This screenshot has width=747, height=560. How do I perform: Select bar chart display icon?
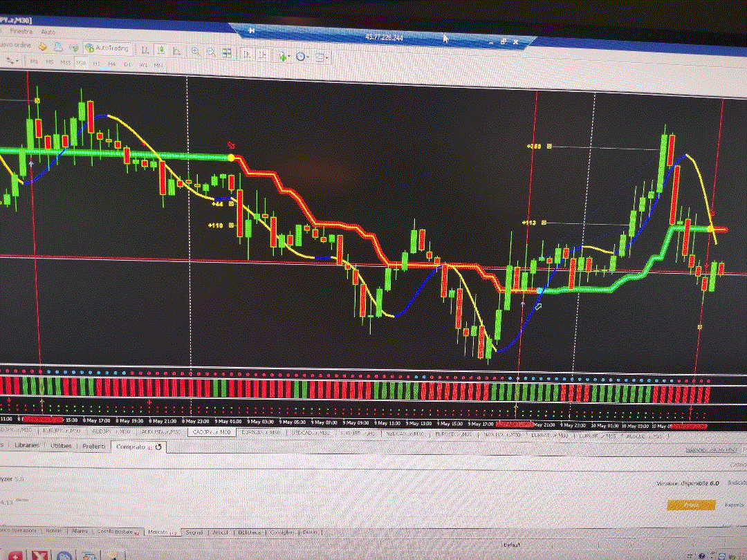(145, 49)
